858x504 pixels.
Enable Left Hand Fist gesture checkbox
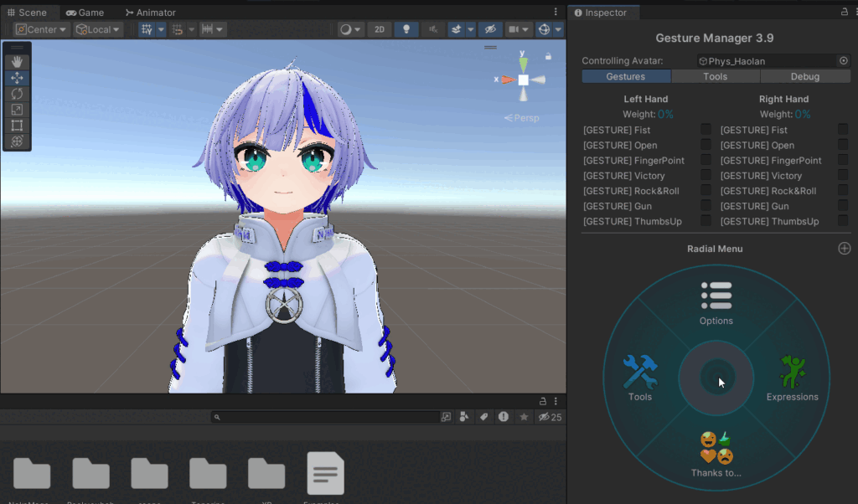[x=706, y=130]
